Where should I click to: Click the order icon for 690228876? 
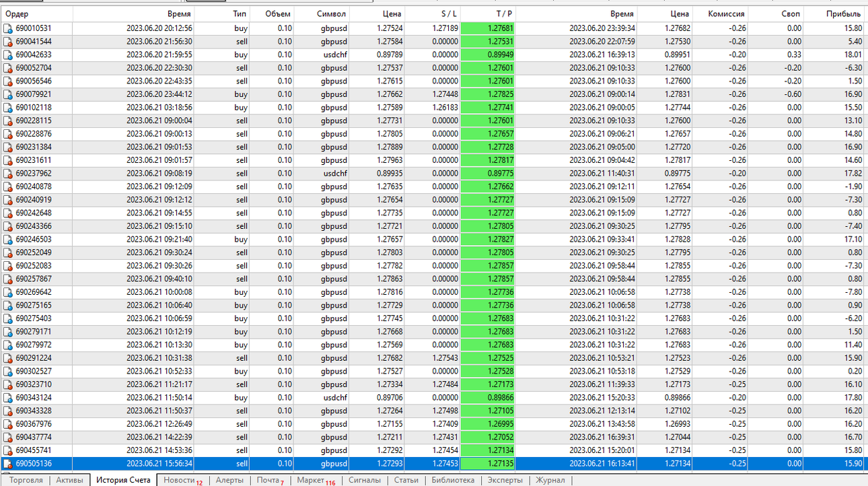tap(8, 134)
